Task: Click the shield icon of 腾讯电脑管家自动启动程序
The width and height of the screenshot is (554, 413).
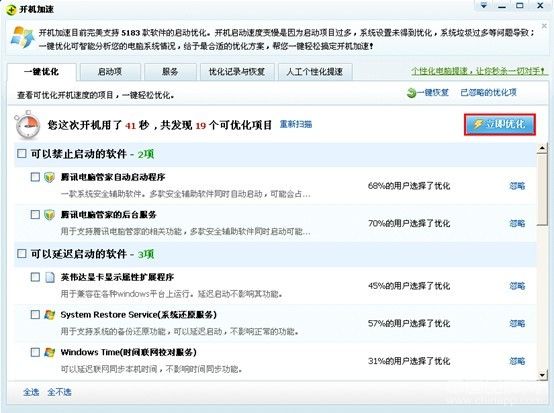Action: pos(49,177)
